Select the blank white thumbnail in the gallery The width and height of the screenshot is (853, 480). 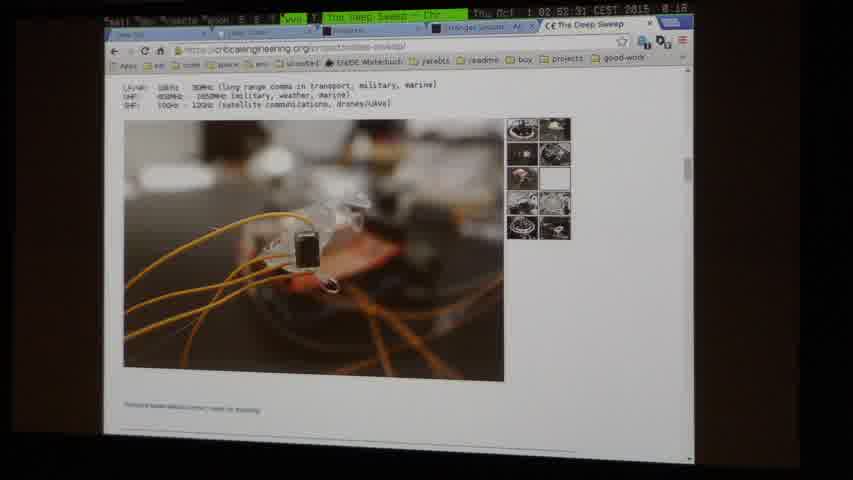555,179
